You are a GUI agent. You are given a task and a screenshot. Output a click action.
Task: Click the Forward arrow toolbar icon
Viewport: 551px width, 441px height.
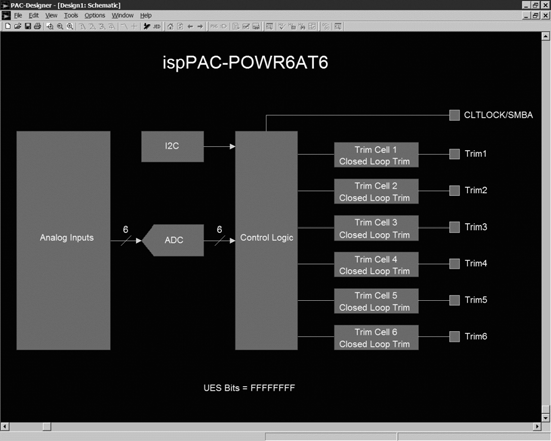coord(200,26)
